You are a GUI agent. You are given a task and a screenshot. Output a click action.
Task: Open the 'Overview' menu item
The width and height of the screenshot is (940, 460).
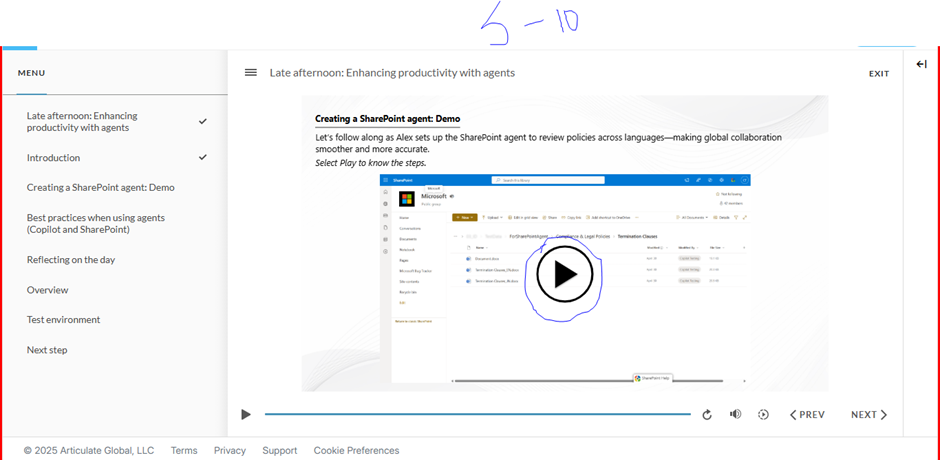pyautogui.click(x=47, y=290)
